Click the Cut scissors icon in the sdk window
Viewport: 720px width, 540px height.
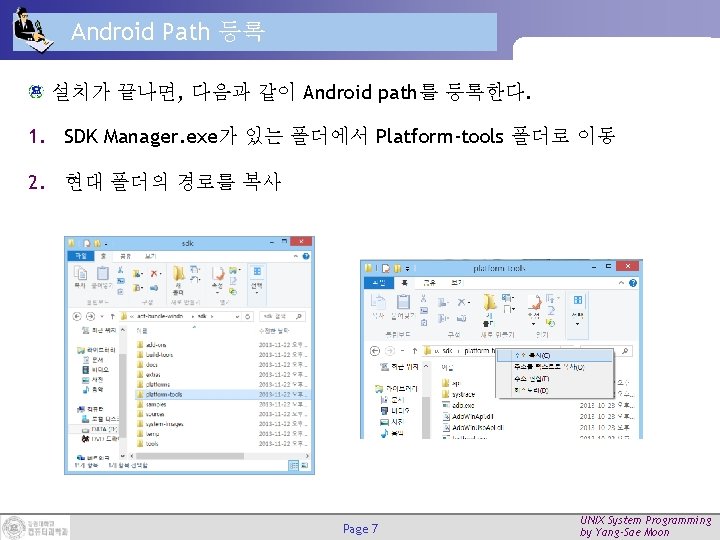coord(120,270)
